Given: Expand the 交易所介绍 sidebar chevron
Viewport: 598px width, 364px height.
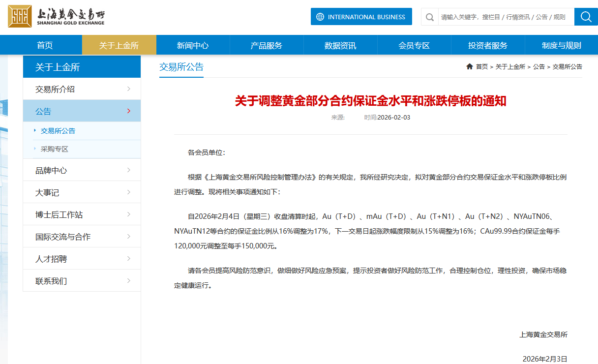Looking at the screenshot, I should 129,89.
